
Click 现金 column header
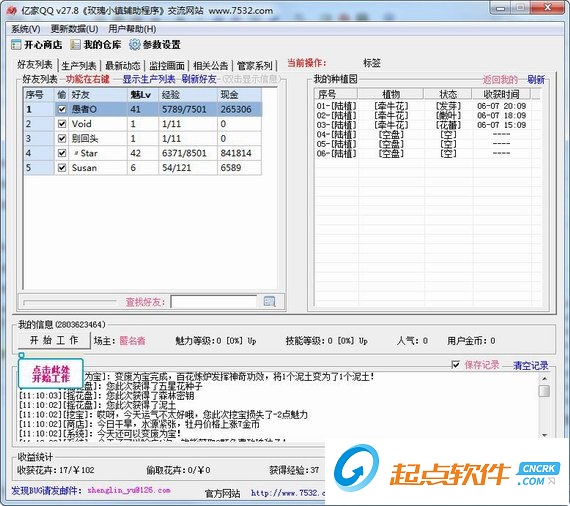239,95
